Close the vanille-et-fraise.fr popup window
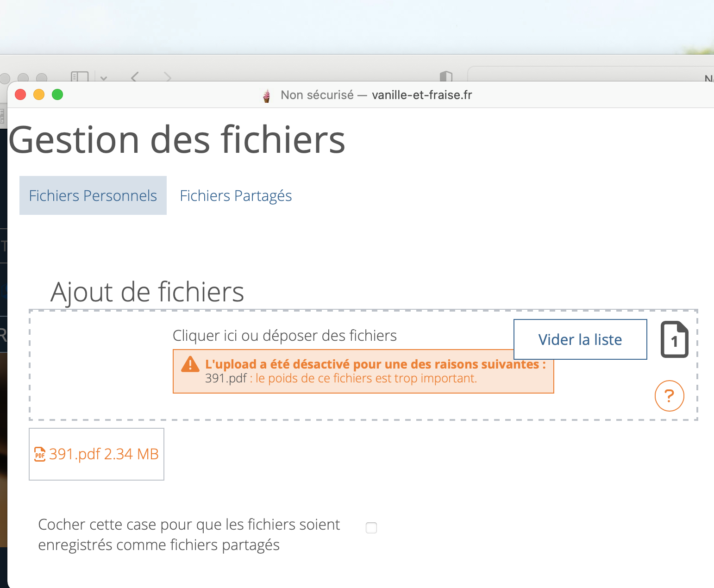 point(20,95)
